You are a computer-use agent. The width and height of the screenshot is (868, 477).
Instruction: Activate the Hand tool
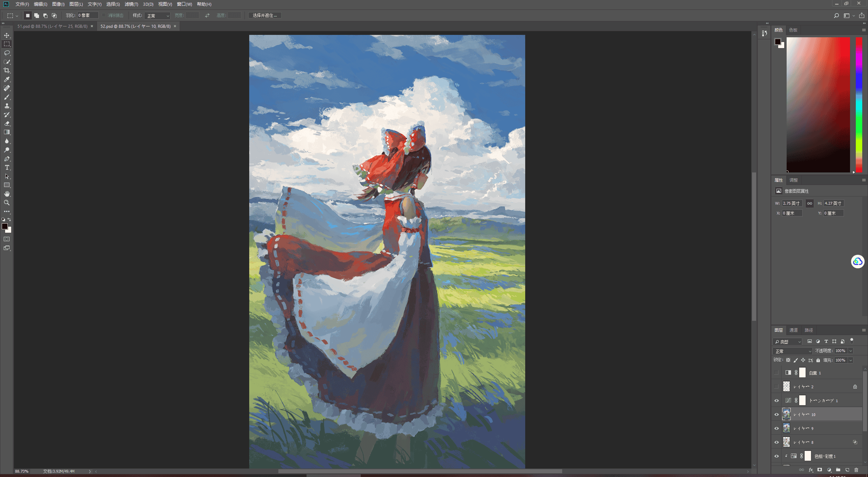click(x=7, y=194)
